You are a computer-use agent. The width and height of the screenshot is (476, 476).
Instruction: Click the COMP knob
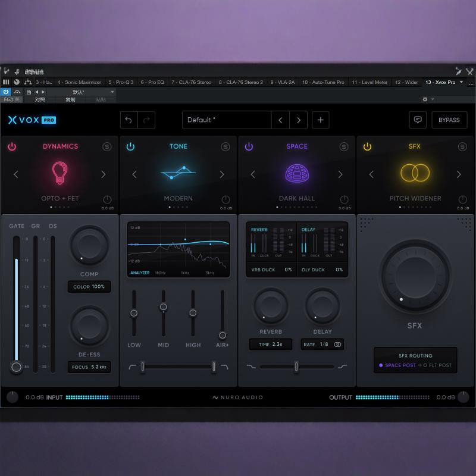[89, 245]
